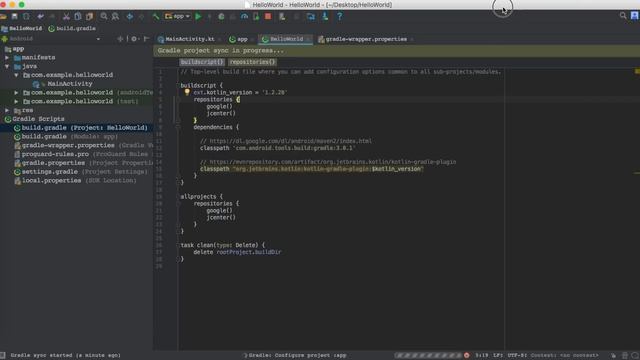Screen dimensions: 640x360
Task: Click the Synchronize toolbar icon
Action: click(26, 17)
